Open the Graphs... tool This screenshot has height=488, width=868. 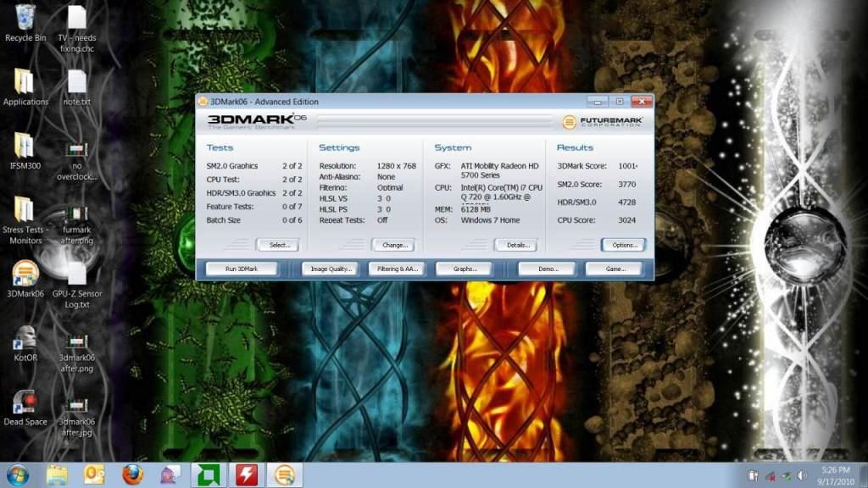click(464, 269)
